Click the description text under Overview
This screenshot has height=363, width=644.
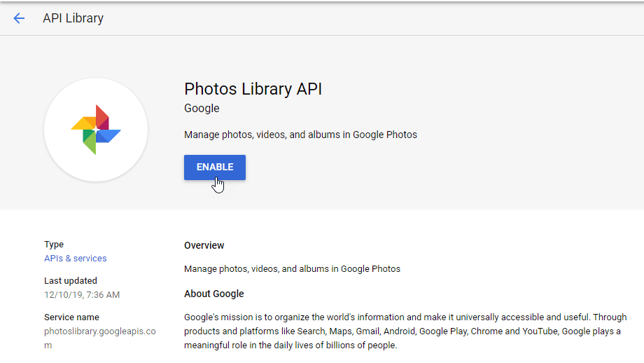coord(292,268)
